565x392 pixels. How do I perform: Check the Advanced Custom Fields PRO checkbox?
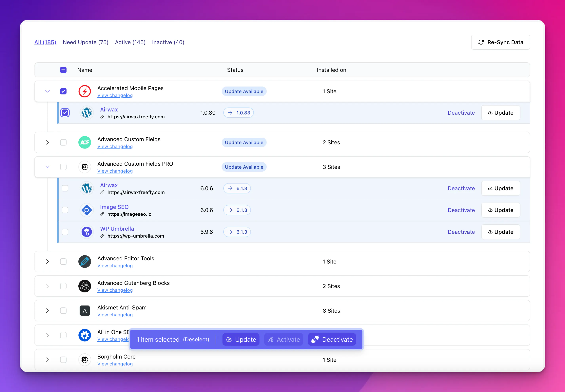tap(63, 167)
